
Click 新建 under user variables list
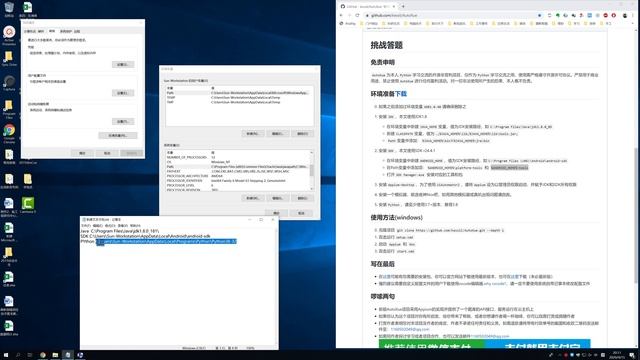[x=252, y=134]
